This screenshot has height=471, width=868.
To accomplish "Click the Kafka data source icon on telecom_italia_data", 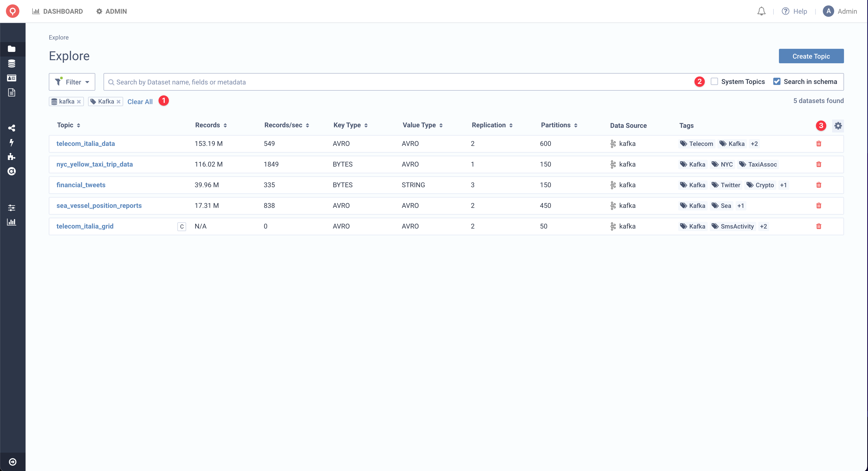I will [613, 143].
